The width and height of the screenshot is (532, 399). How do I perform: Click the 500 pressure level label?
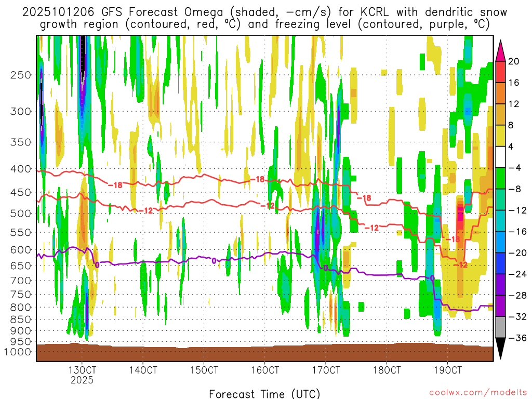click(21, 214)
